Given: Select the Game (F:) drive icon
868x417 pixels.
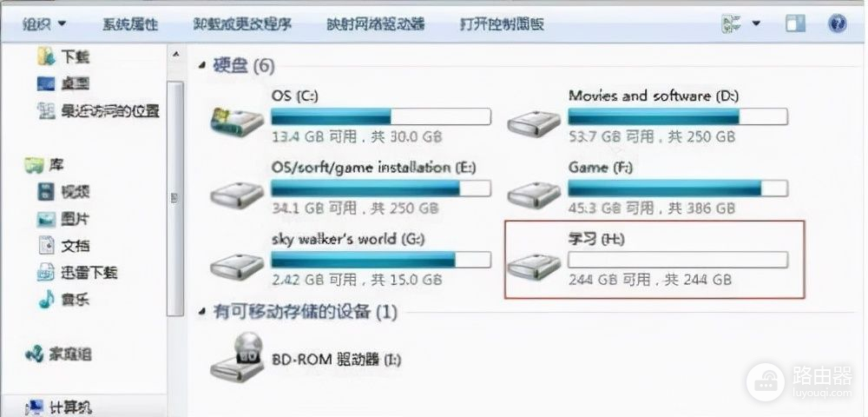Looking at the screenshot, I should [534, 194].
